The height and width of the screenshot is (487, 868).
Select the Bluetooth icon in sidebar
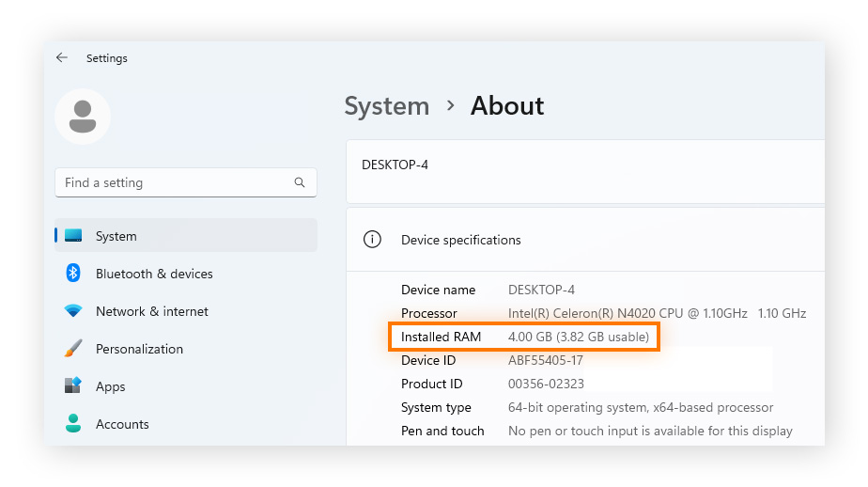tap(73, 274)
